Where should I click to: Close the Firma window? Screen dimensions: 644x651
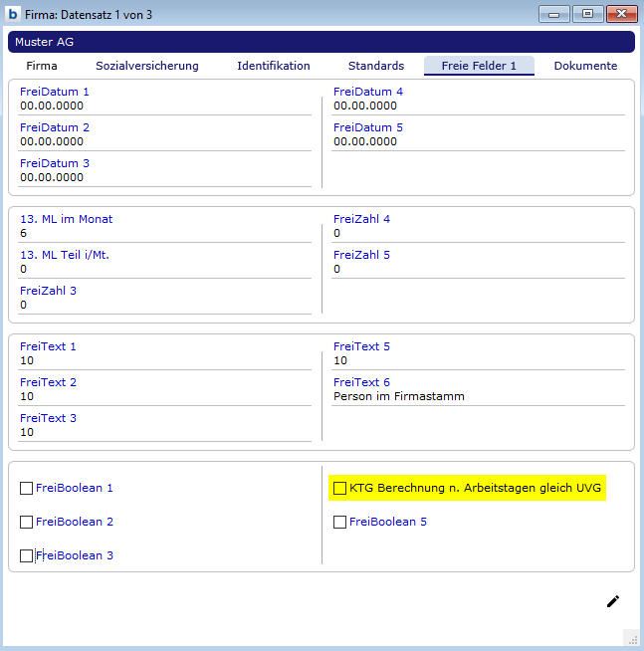[622, 14]
